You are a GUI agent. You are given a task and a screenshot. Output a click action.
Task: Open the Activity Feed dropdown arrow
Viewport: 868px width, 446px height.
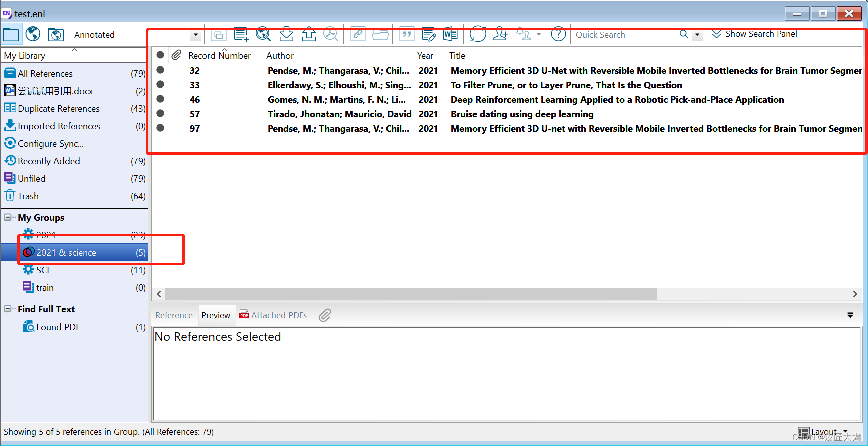pos(539,34)
